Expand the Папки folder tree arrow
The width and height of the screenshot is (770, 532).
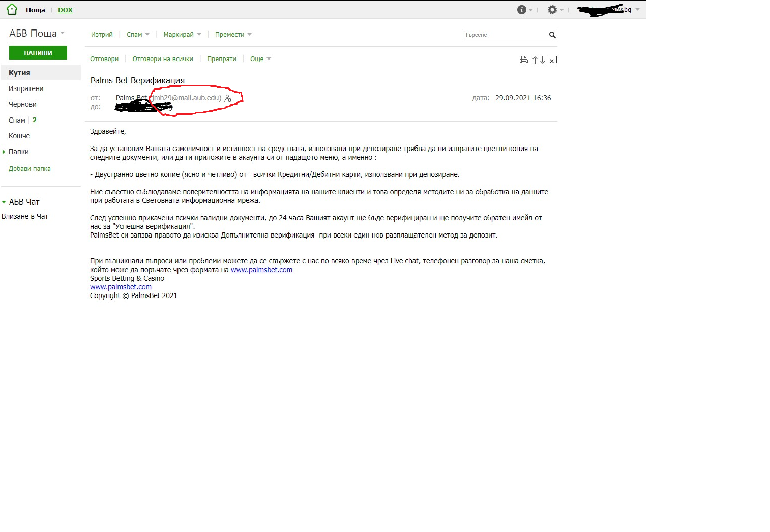4,152
